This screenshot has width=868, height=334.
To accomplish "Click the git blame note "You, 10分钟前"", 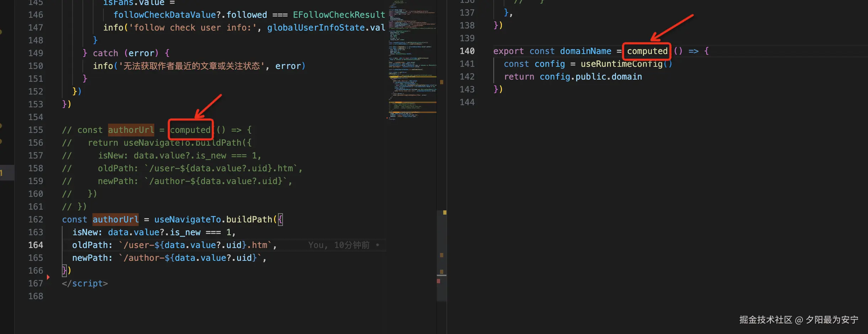I will (339, 245).
